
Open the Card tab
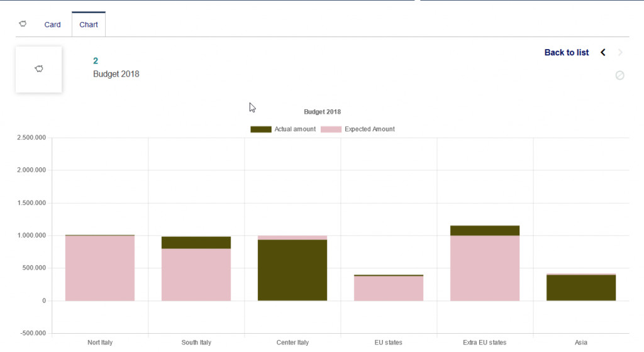pyautogui.click(x=52, y=25)
